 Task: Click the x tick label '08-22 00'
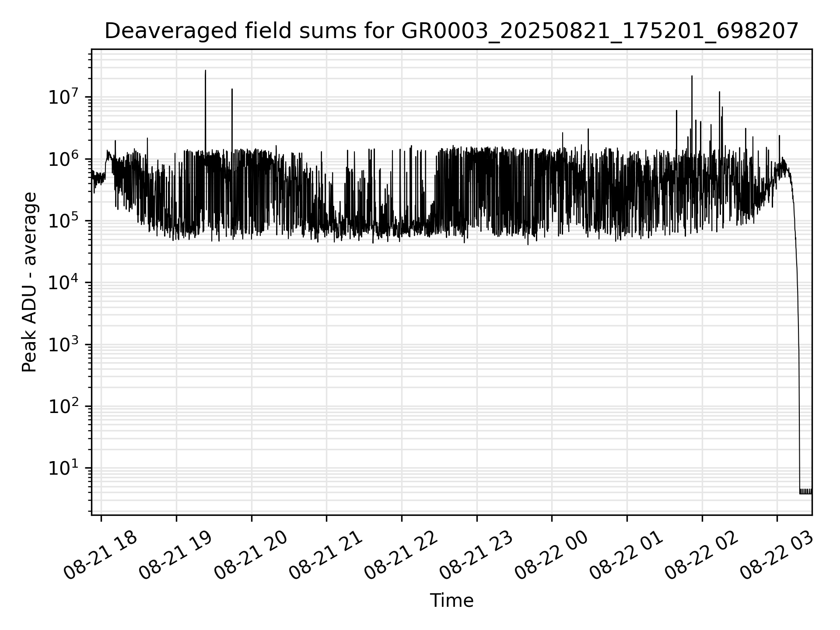[552, 556]
